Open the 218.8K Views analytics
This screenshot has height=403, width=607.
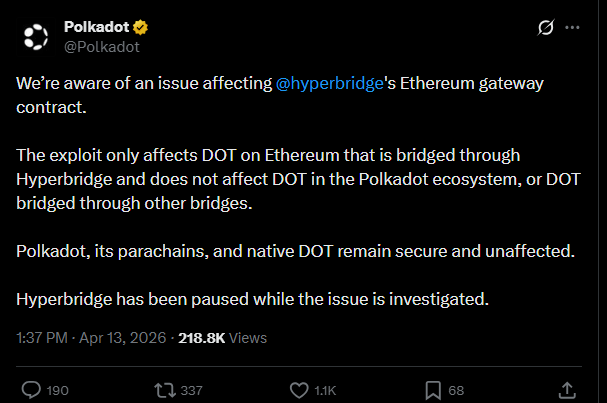(x=223, y=338)
